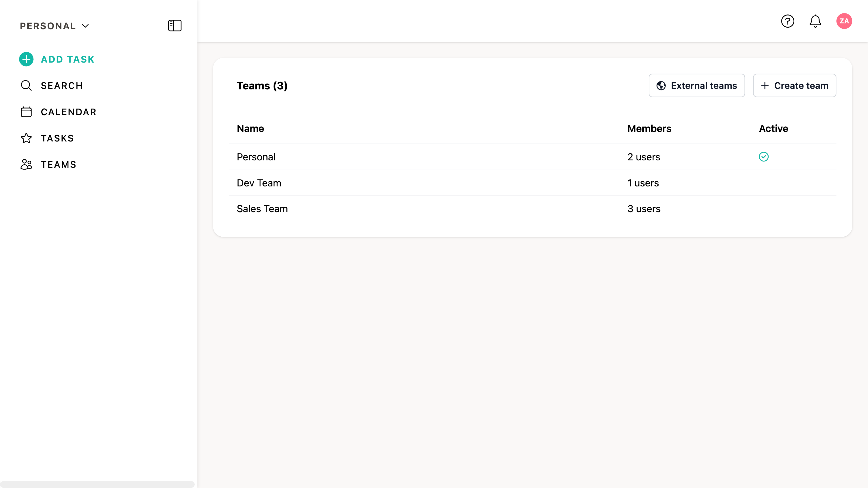Open the help question mark icon

point(788,21)
